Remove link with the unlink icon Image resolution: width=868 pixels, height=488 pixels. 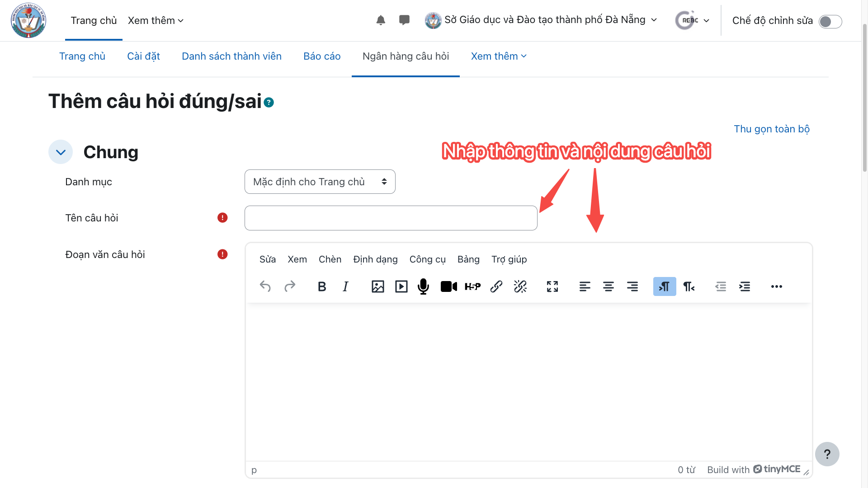click(x=520, y=286)
